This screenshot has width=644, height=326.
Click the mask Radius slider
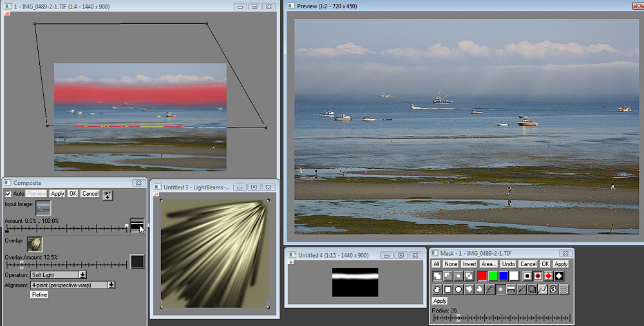(502, 318)
